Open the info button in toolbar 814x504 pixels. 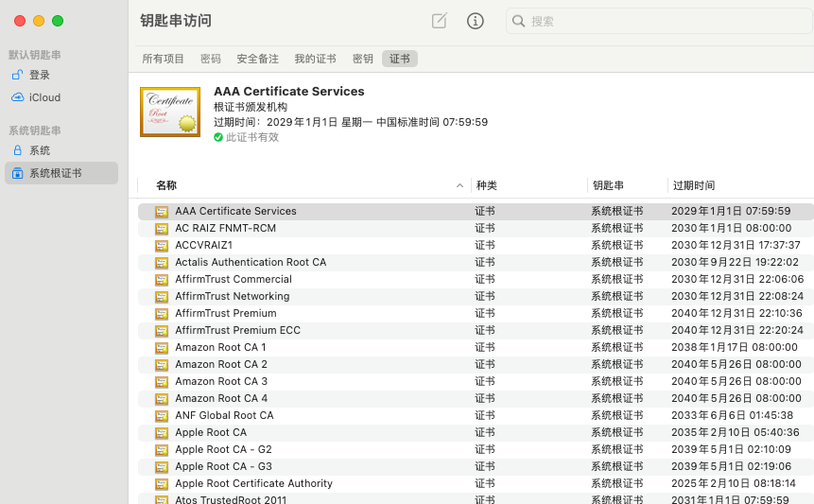click(475, 21)
